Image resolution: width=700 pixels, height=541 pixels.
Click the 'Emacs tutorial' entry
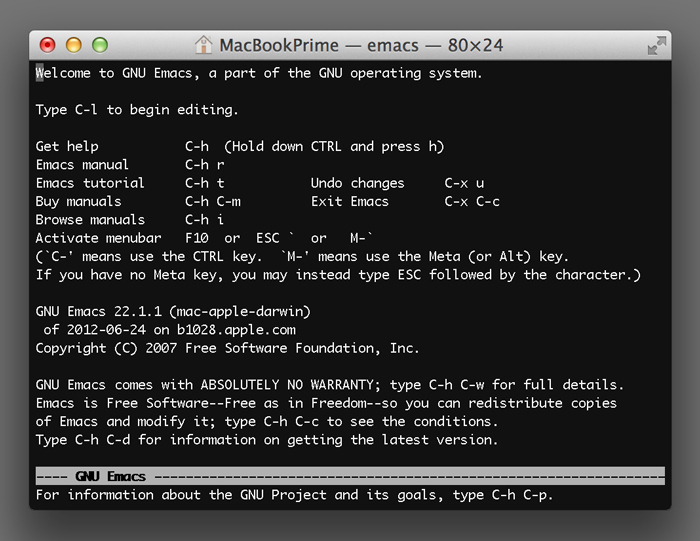tap(90, 183)
